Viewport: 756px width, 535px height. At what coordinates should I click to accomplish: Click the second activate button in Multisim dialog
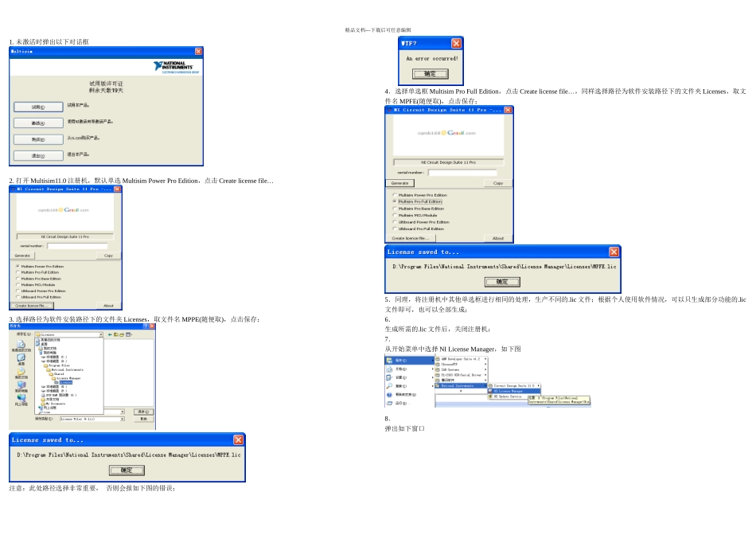pos(38,123)
